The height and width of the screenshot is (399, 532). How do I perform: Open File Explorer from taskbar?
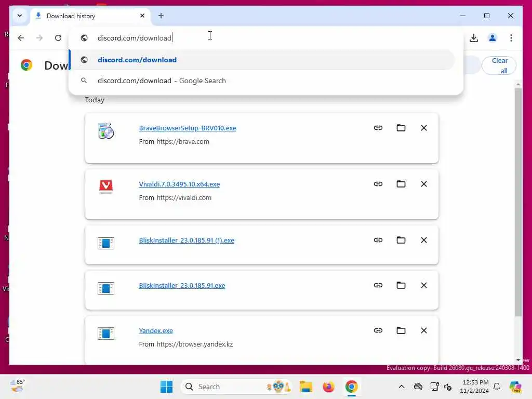pos(305,387)
